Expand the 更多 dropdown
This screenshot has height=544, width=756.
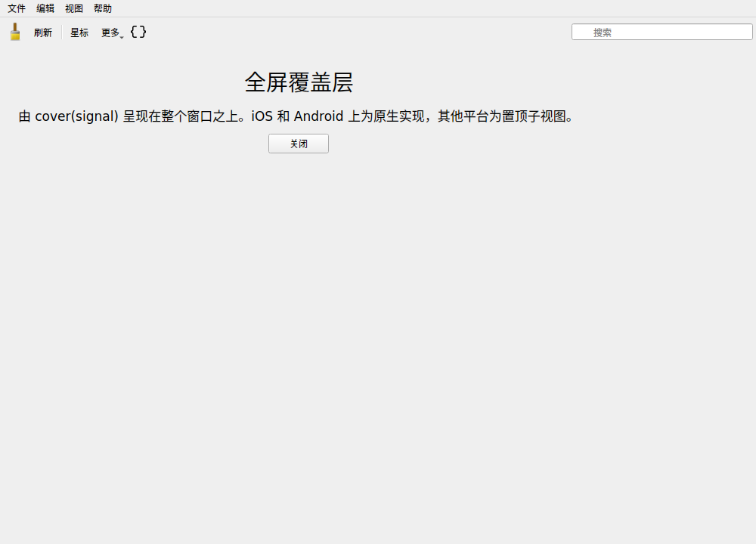[x=113, y=32]
